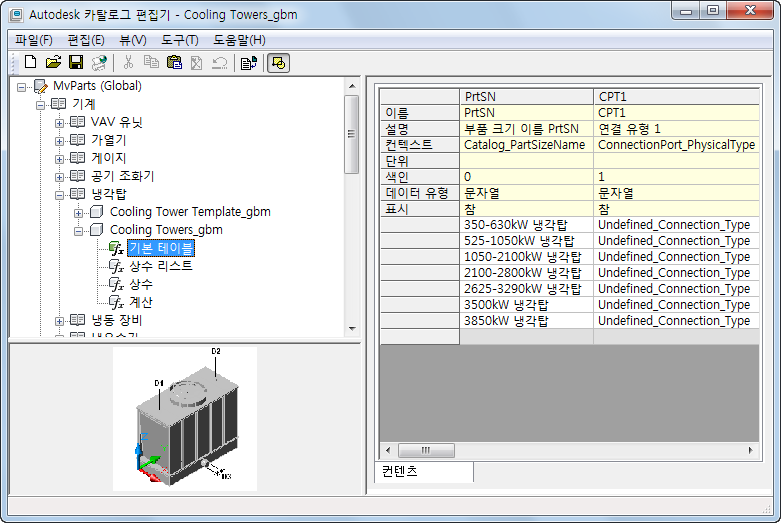Screen dimensions: 781x523
Task: Open the 도움말(H) menu
Action: (240, 40)
